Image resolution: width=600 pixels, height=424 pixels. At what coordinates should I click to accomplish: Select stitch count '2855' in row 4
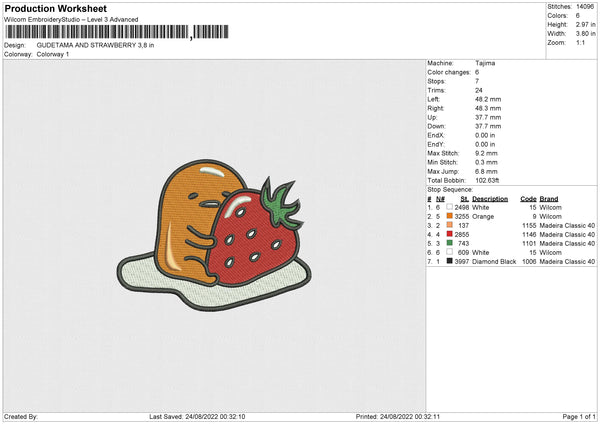click(x=462, y=235)
